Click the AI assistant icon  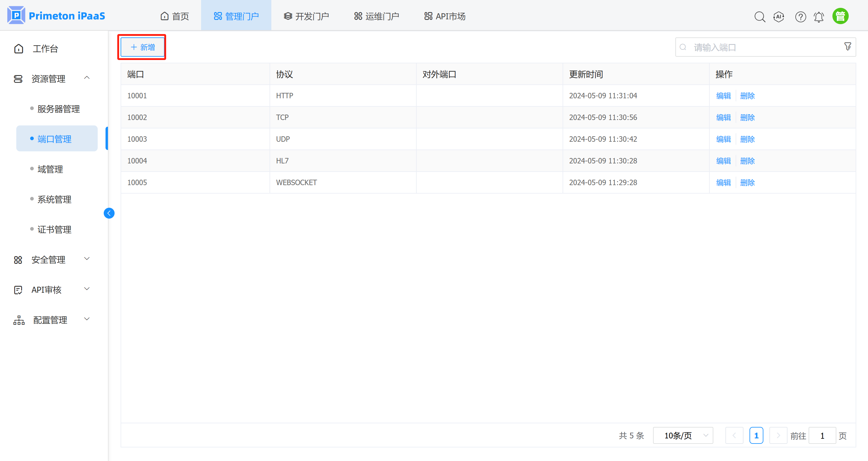pos(779,17)
